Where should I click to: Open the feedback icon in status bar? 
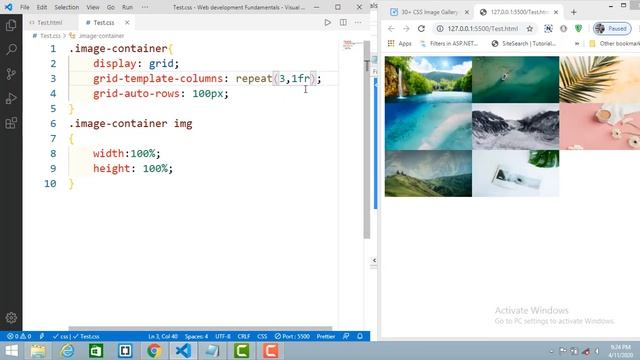tap(346, 336)
